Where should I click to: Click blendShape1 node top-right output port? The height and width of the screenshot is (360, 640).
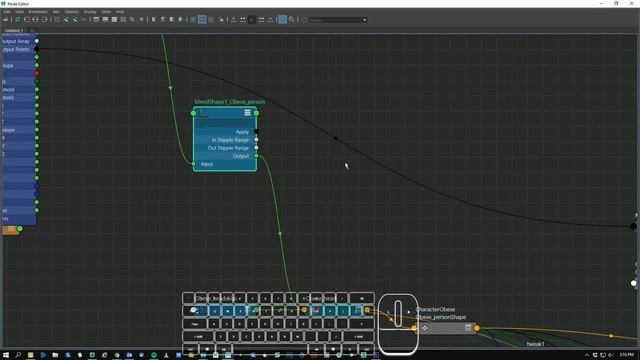point(256,113)
